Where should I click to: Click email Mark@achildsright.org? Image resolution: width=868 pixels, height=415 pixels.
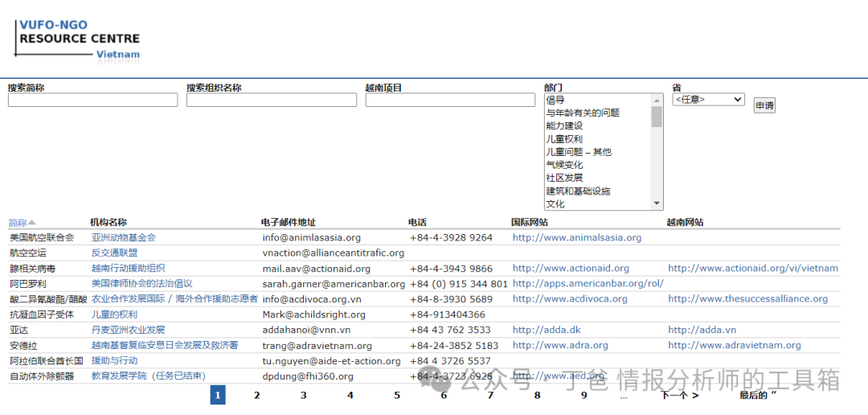(314, 314)
